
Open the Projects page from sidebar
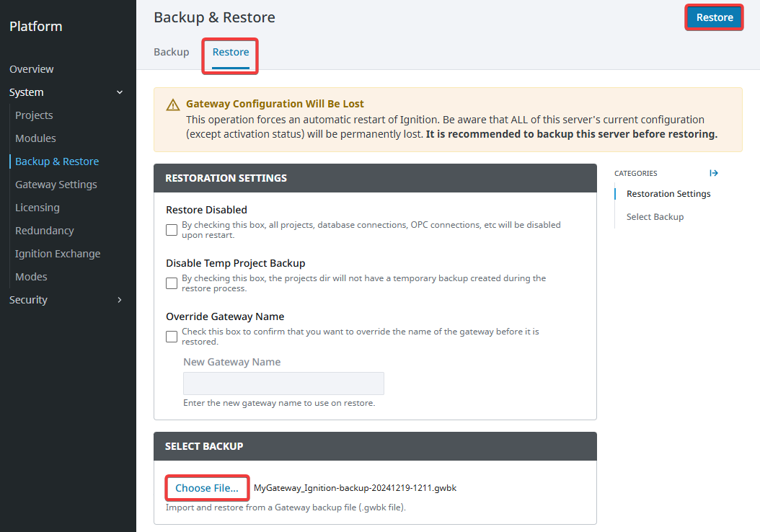pyautogui.click(x=33, y=115)
